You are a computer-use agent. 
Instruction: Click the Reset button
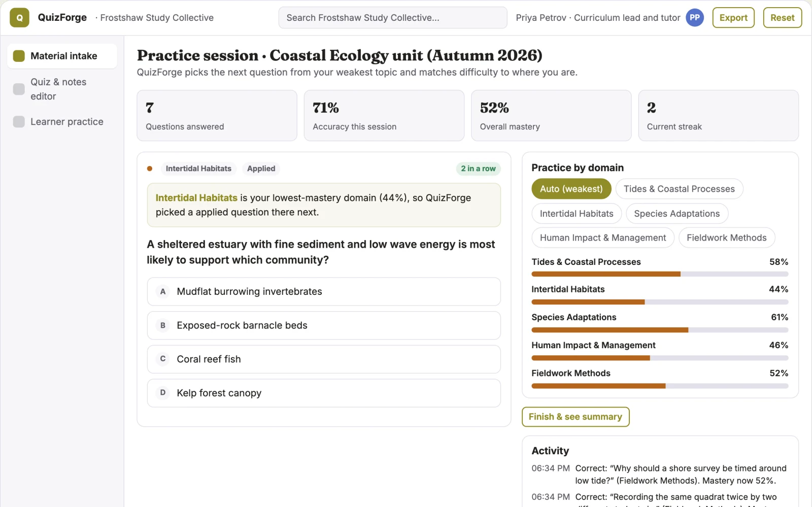(x=782, y=18)
